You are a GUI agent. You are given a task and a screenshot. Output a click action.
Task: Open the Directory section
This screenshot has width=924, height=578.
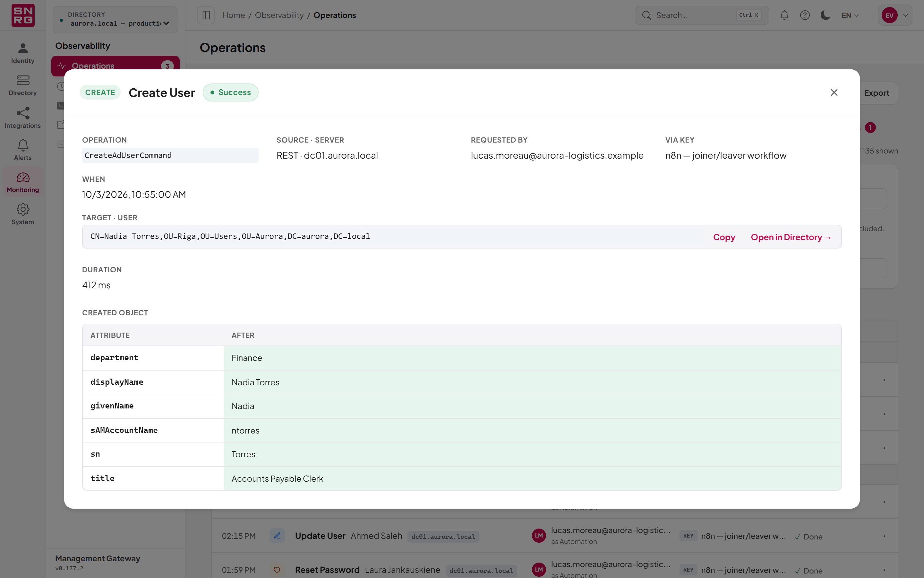pyautogui.click(x=22, y=85)
